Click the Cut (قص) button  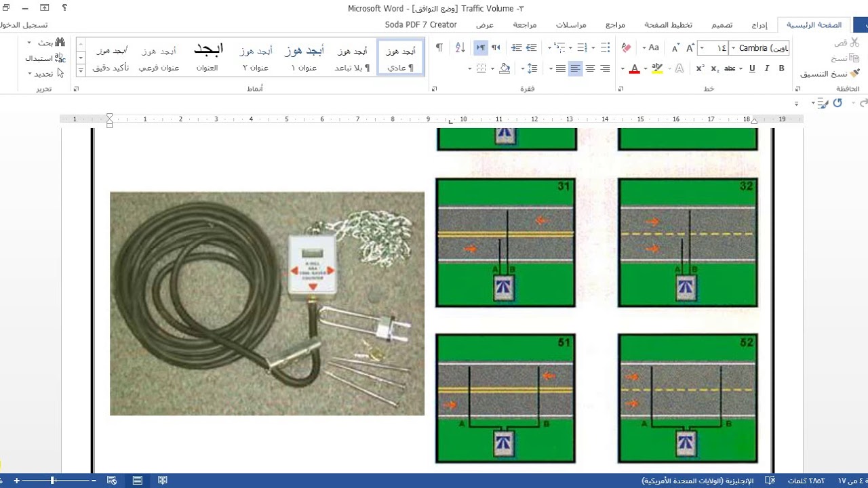[846, 42]
